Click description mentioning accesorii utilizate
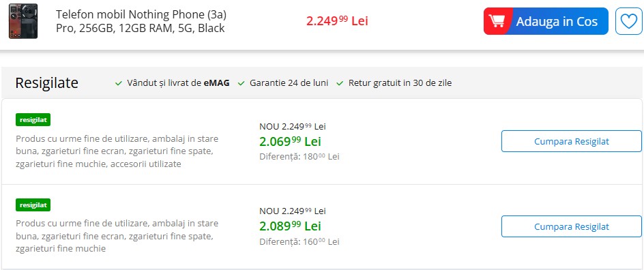The image size is (644, 270). [117, 151]
